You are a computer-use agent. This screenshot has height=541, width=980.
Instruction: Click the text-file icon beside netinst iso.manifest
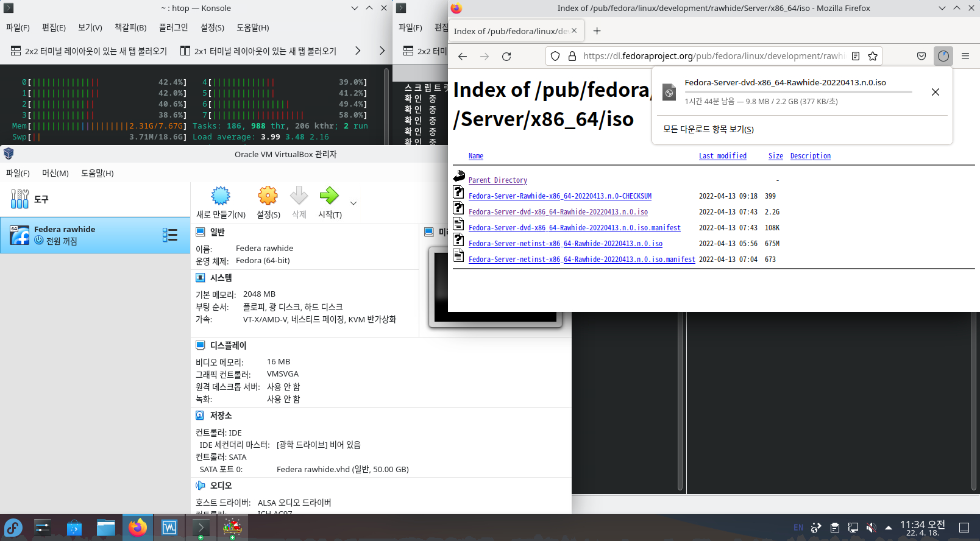(x=459, y=256)
